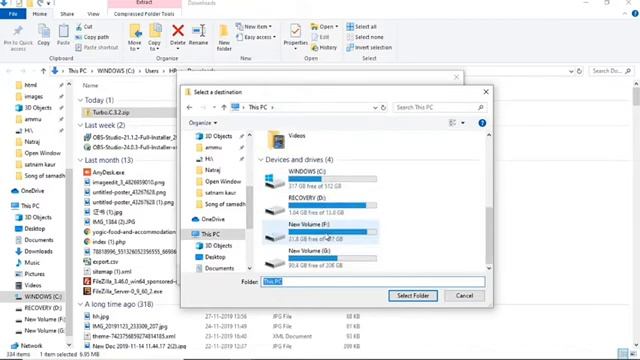640x360 pixels.
Task: Click the dialog's up arrow
Action: tap(224, 107)
